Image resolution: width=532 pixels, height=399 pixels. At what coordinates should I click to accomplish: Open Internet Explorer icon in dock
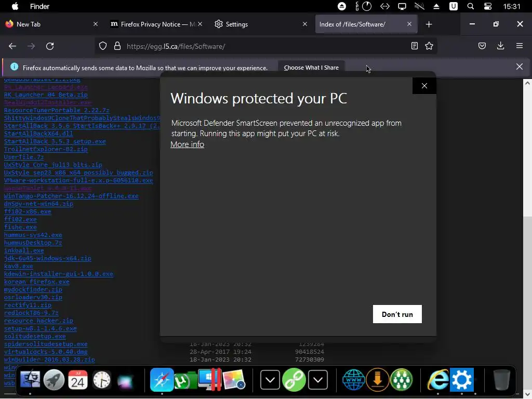(437, 380)
